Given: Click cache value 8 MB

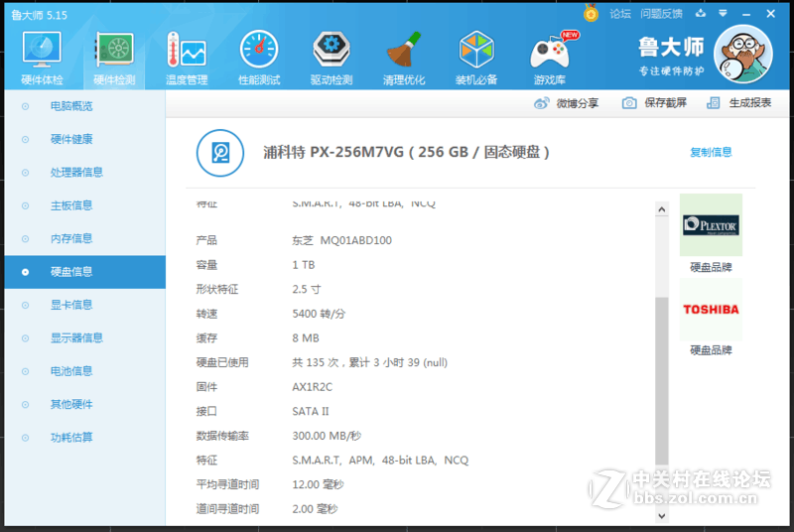Looking at the screenshot, I should click(306, 338).
